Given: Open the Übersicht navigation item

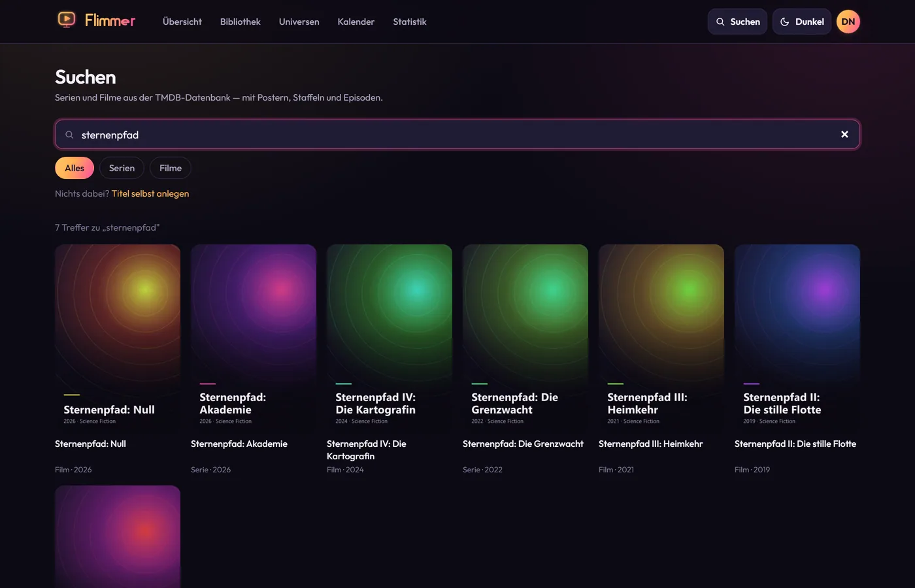Looking at the screenshot, I should coord(182,22).
